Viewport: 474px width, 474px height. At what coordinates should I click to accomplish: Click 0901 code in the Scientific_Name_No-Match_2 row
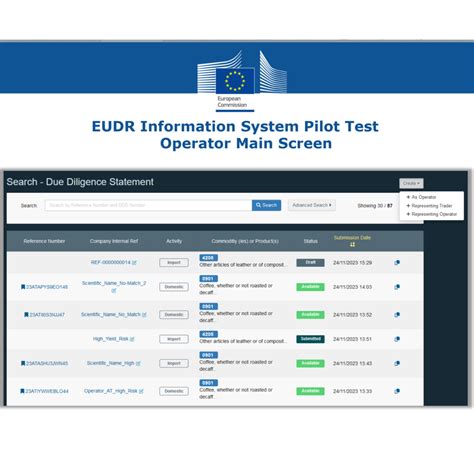208,279
